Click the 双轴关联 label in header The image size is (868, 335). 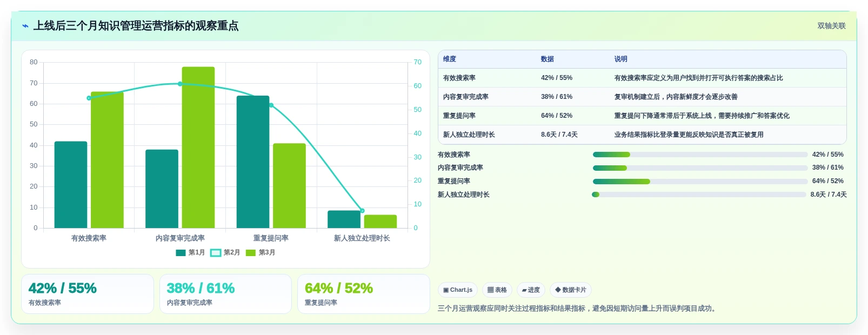pos(831,26)
